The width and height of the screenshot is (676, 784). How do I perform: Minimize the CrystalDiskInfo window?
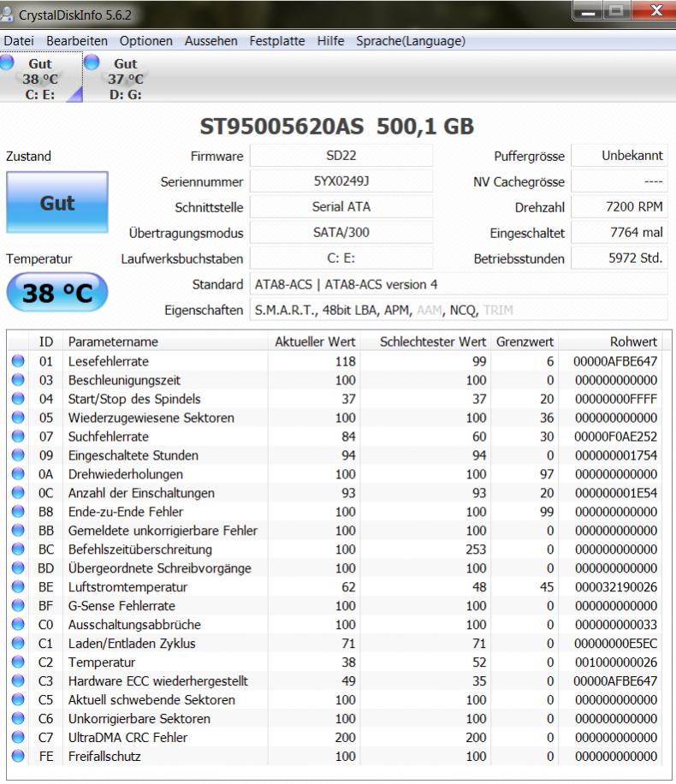[588, 11]
